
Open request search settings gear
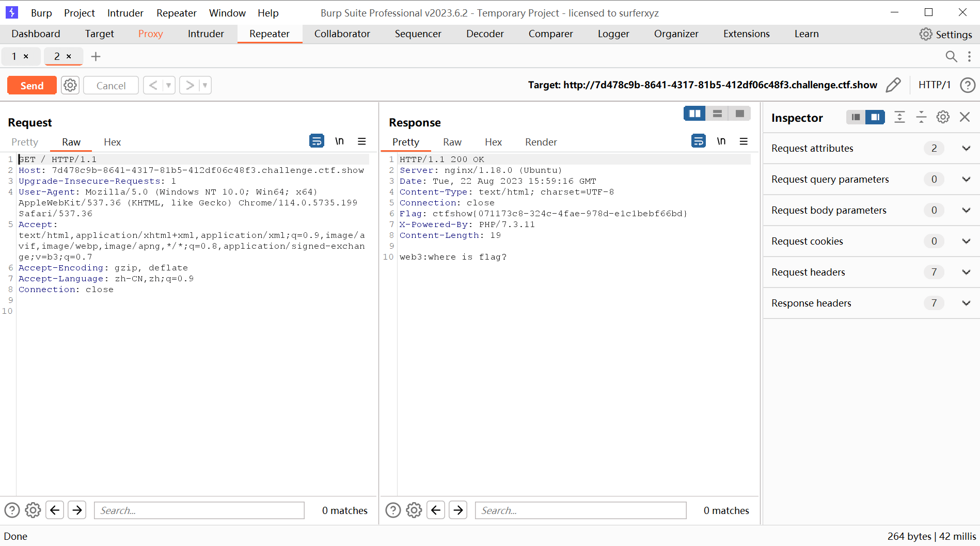[33, 510]
